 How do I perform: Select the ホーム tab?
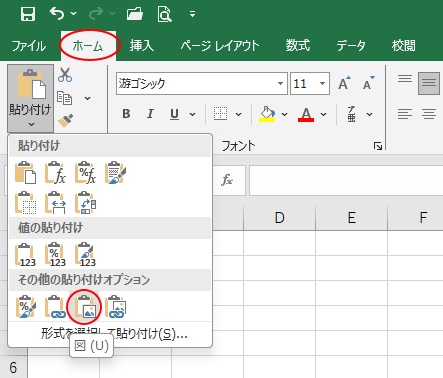(x=88, y=46)
